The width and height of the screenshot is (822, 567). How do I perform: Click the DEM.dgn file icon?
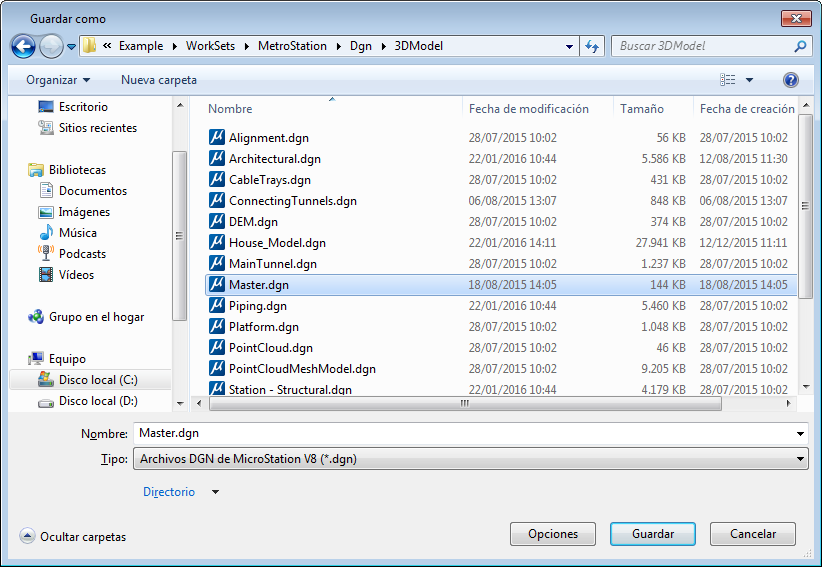coord(217,221)
